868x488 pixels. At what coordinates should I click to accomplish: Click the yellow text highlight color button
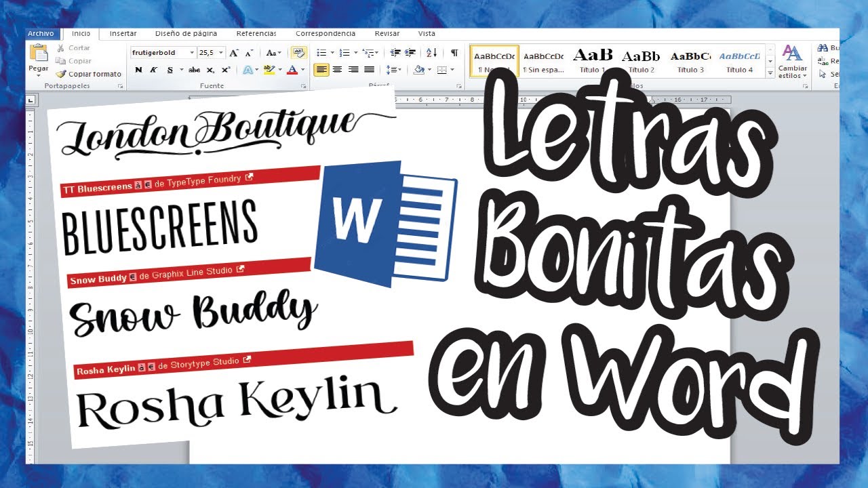pyautogui.click(x=269, y=70)
